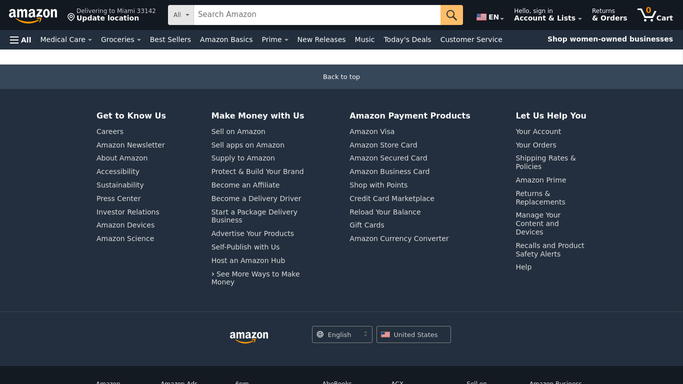Open the hamburger All menu
683x384 pixels.
pyautogui.click(x=20, y=40)
